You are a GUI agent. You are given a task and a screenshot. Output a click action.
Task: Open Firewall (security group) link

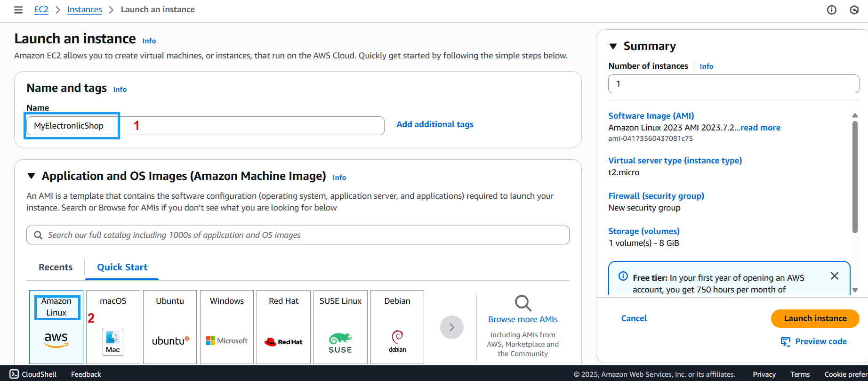[656, 196]
